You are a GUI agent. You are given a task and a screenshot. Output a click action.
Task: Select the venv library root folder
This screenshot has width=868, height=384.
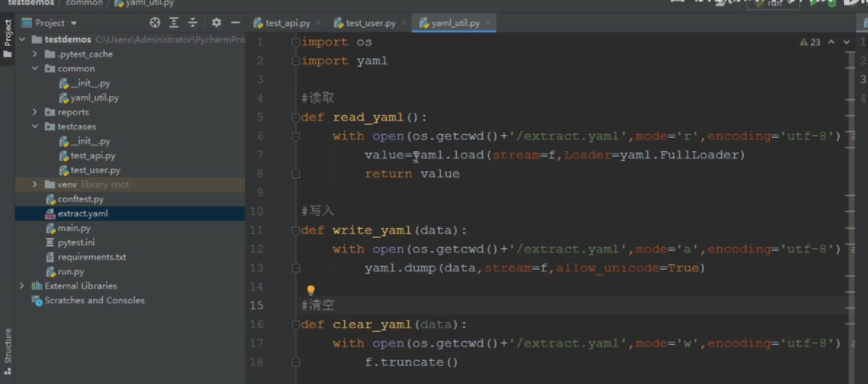pos(130,184)
